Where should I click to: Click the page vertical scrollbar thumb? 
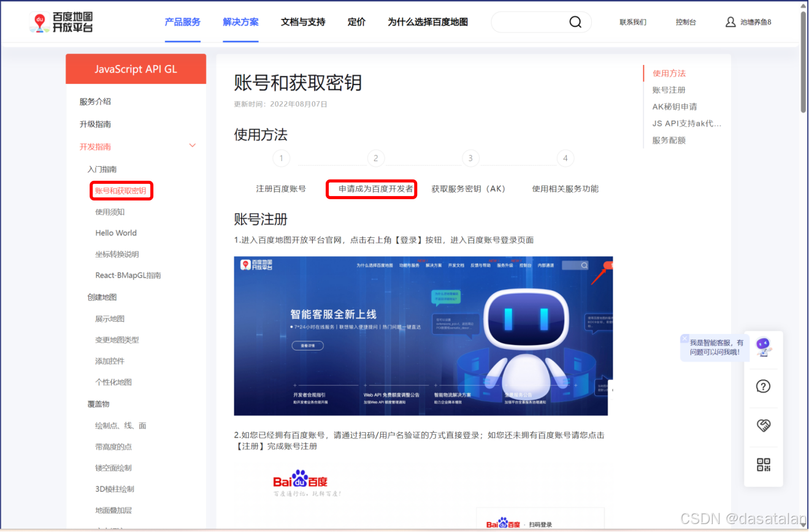tap(803, 61)
